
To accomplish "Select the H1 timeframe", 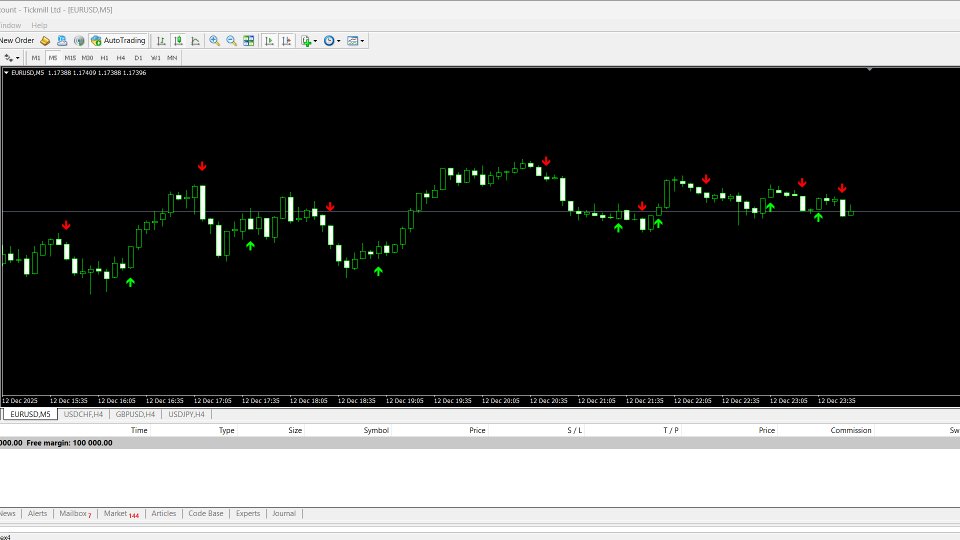I will coord(104,58).
